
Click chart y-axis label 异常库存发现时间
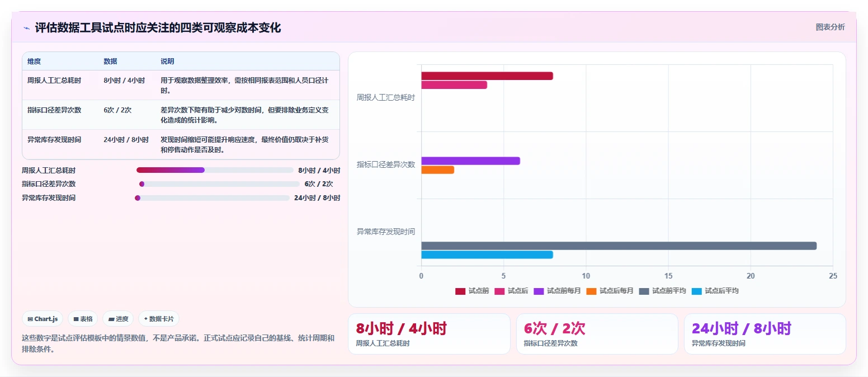(x=386, y=232)
